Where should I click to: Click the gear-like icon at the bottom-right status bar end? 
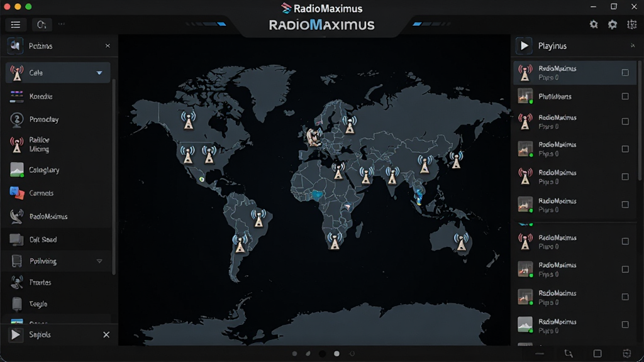pos(627,353)
